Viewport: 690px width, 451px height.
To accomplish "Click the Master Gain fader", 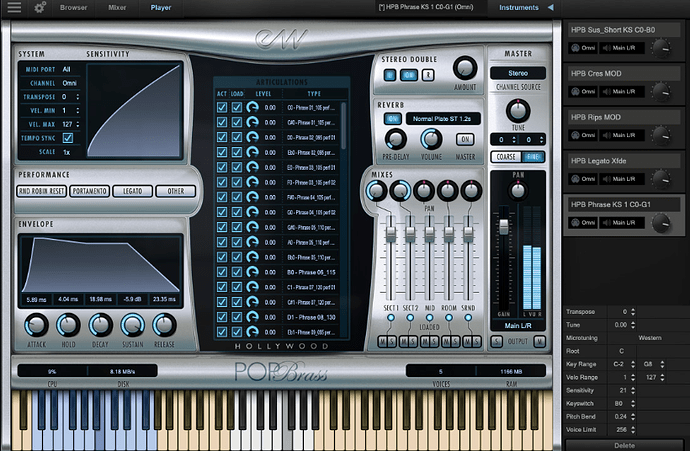I will pyautogui.click(x=504, y=226).
